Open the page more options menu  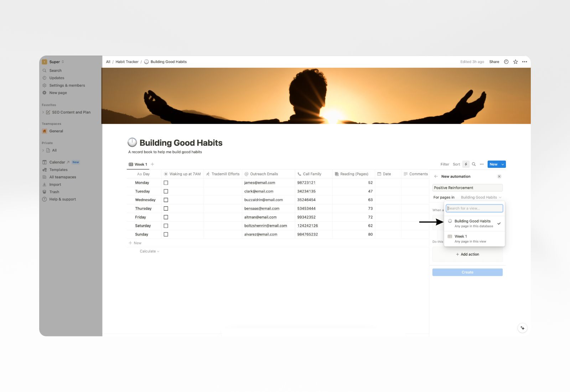[524, 62]
